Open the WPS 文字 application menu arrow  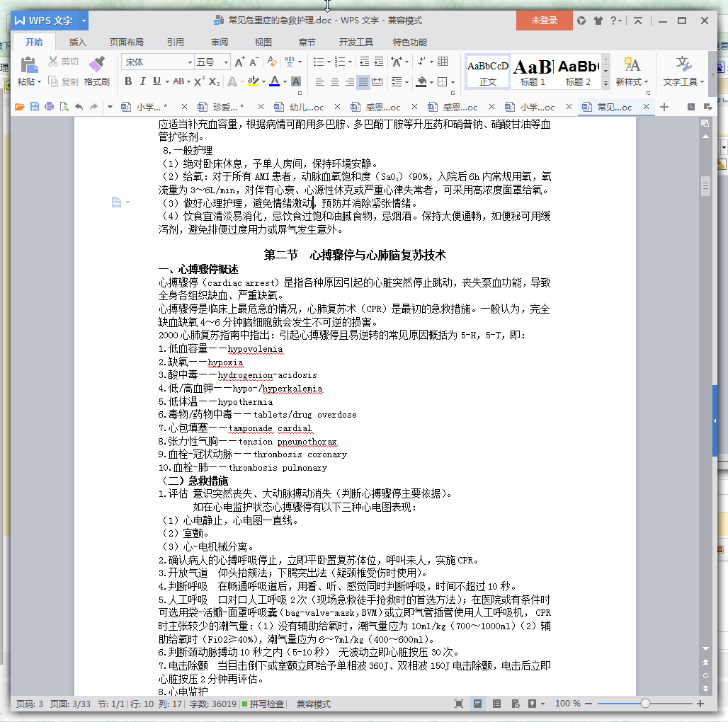click(84, 21)
